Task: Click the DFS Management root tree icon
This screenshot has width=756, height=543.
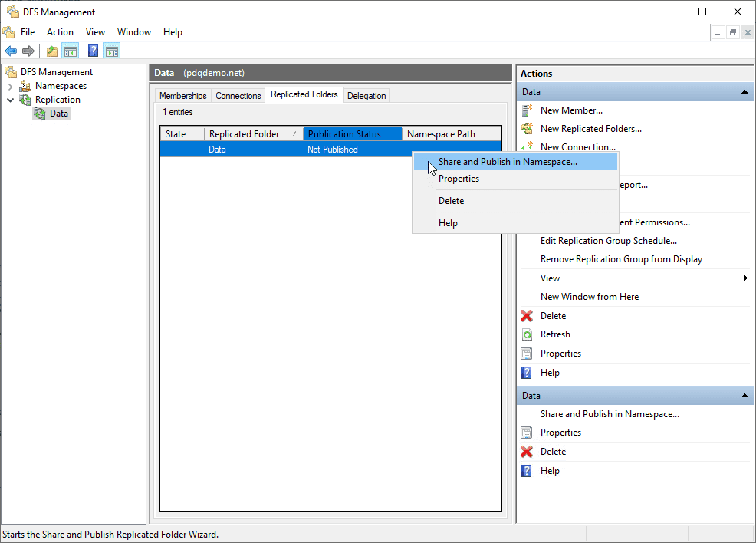Action: (11, 72)
